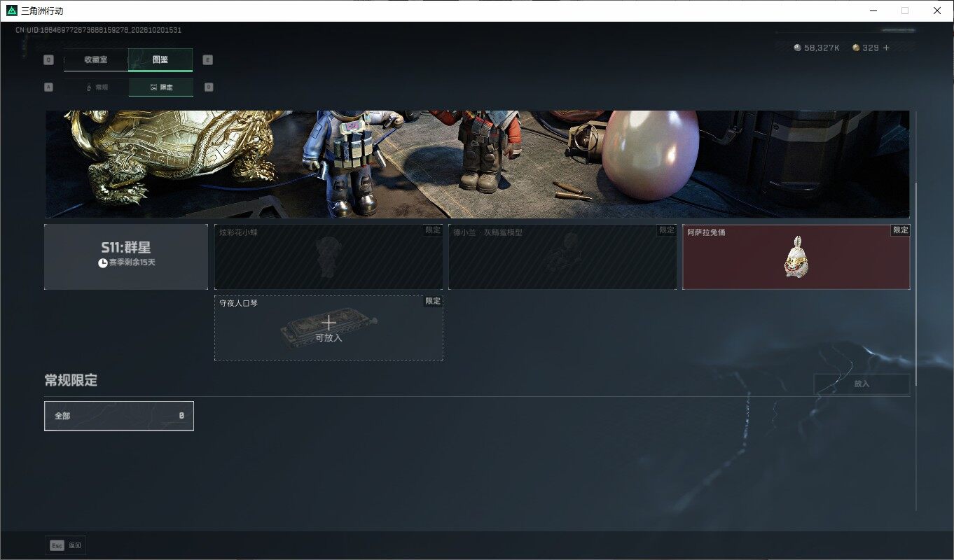Image resolution: width=954 pixels, height=560 pixels.
Task: Select the 全部 filter
Action: (119, 416)
